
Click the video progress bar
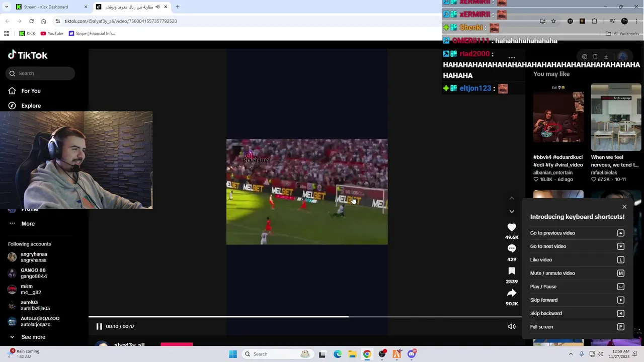click(x=305, y=317)
